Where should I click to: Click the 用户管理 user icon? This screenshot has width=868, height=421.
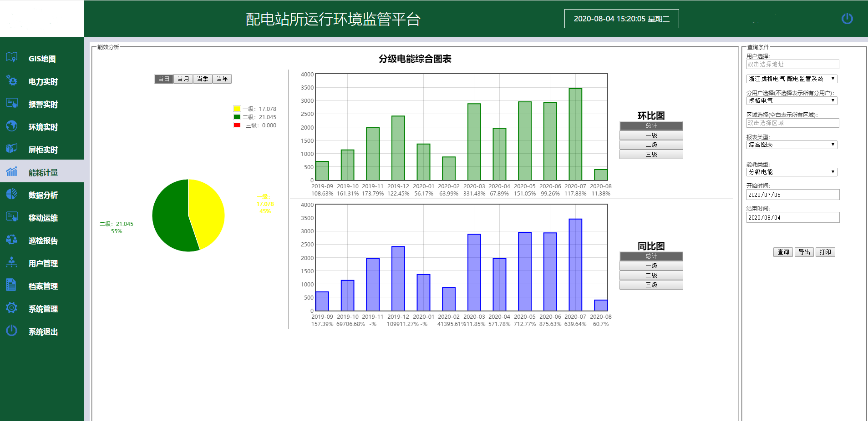point(12,262)
